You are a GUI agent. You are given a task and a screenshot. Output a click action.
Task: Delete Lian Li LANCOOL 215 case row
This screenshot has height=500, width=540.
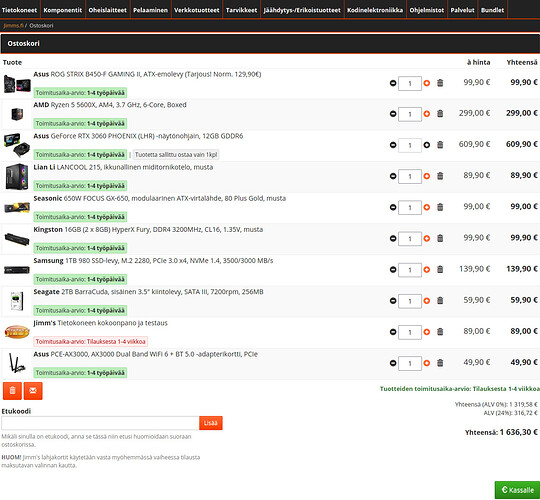pyautogui.click(x=440, y=176)
